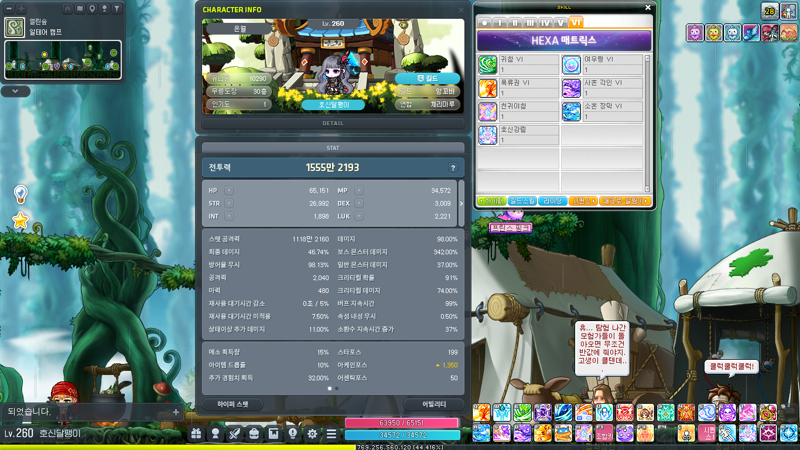Select the 선귀야합 skill icon
This screenshot has width=800, height=450.
coord(488,112)
